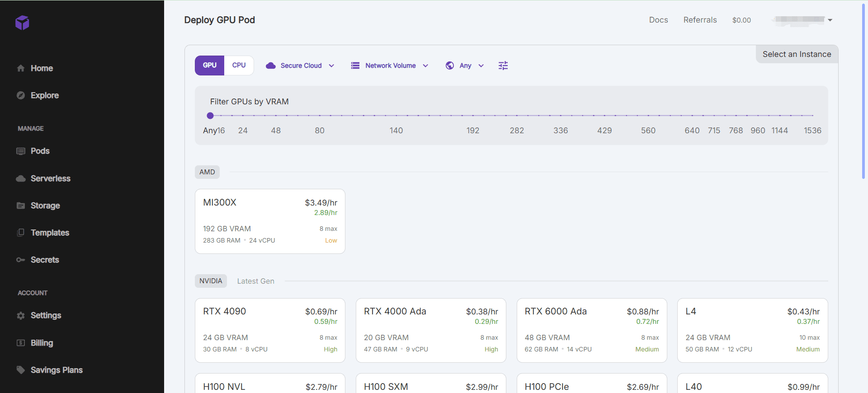Click the Billing dollar icon
The height and width of the screenshot is (393, 868).
[21, 343]
